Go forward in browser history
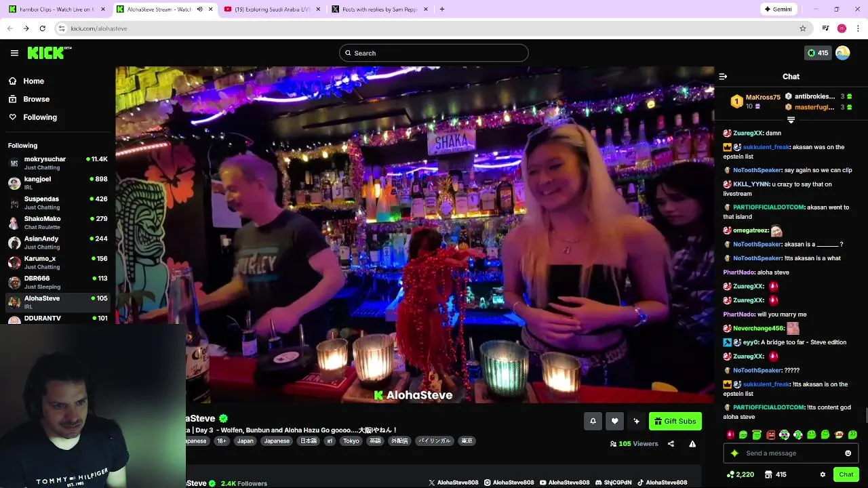Screen dimensions: 868x488 coord(26,28)
